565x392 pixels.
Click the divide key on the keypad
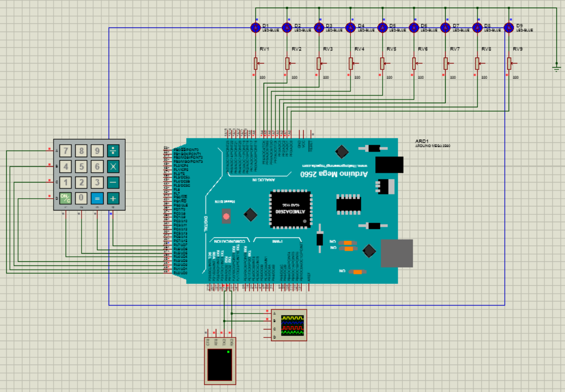click(x=113, y=150)
